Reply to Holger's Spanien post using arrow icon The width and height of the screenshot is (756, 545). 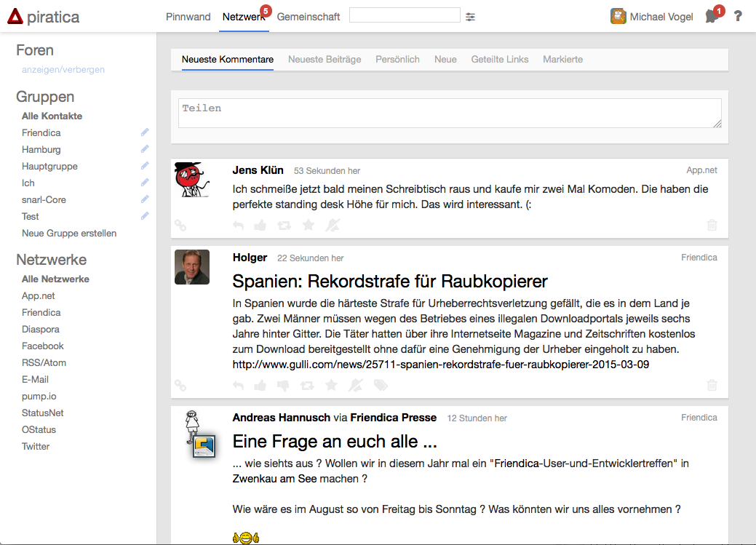[x=238, y=386]
